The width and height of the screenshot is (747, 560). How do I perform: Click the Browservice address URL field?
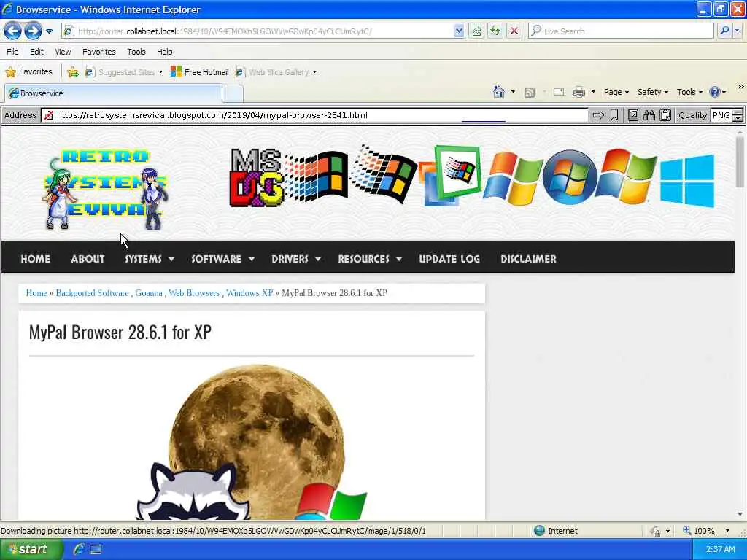pyautogui.click(x=315, y=115)
